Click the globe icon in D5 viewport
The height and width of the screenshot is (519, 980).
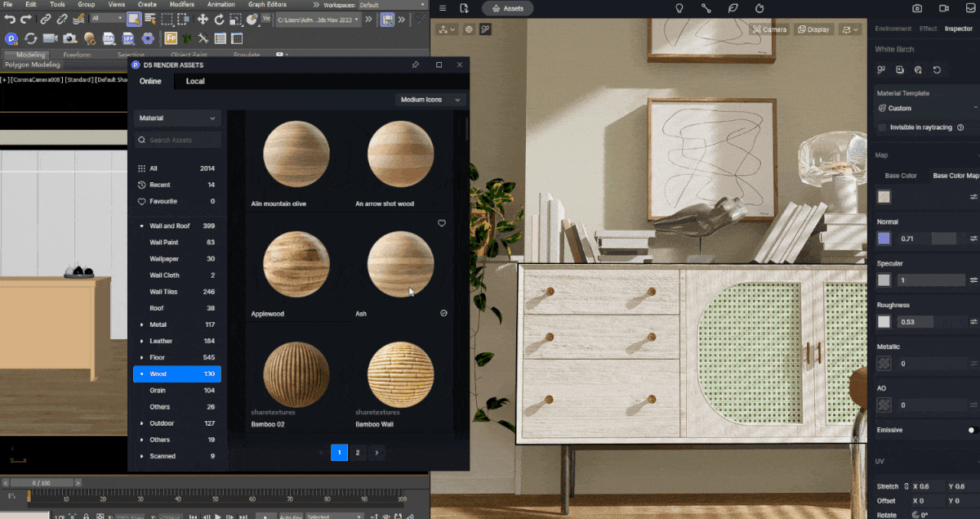pos(469,29)
